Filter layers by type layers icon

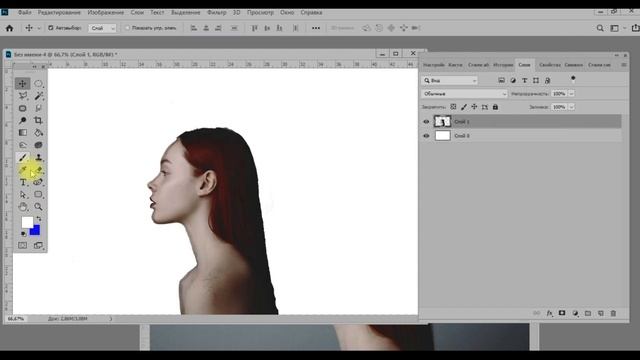pos(524,80)
